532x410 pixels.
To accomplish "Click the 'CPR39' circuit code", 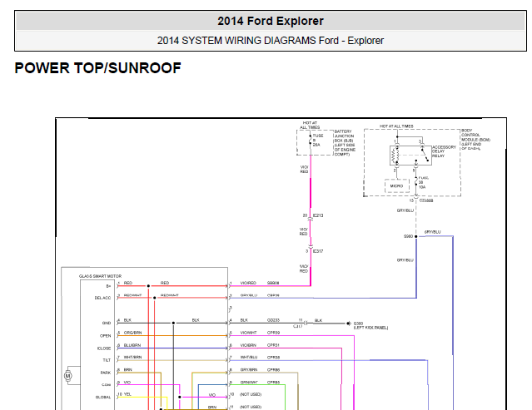I will coord(273,333).
